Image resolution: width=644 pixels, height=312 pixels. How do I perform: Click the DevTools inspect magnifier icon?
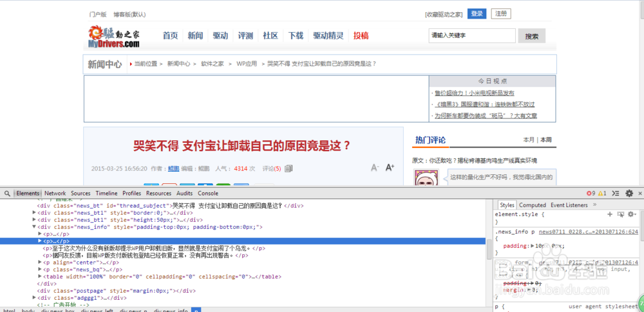7,194
